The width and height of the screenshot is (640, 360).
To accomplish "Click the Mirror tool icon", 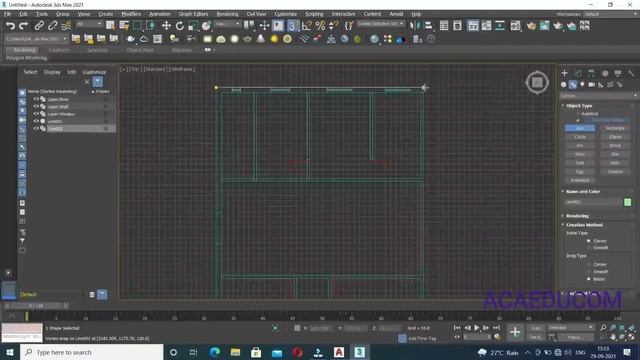I will pyautogui.click(x=415, y=26).
